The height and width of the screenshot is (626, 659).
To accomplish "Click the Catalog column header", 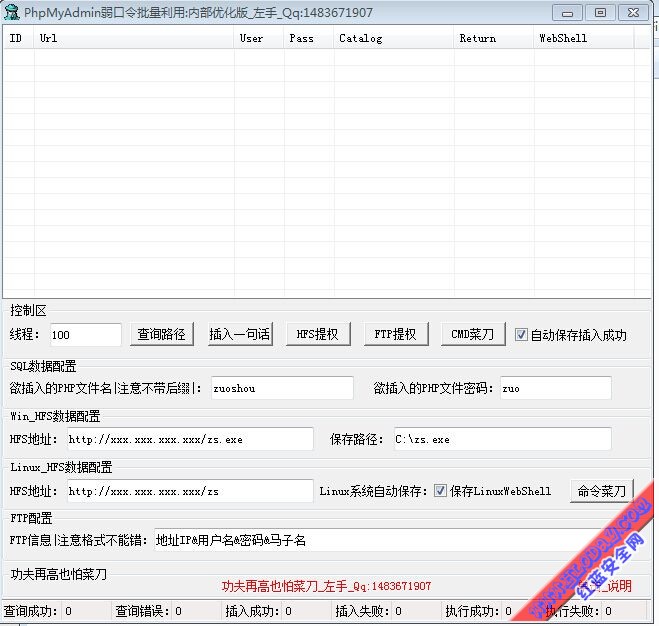I will (x=394, y=38).
